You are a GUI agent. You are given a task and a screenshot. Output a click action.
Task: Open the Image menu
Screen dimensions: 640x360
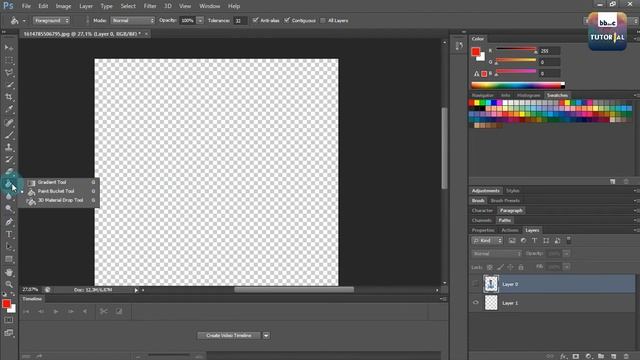[63, 6]
